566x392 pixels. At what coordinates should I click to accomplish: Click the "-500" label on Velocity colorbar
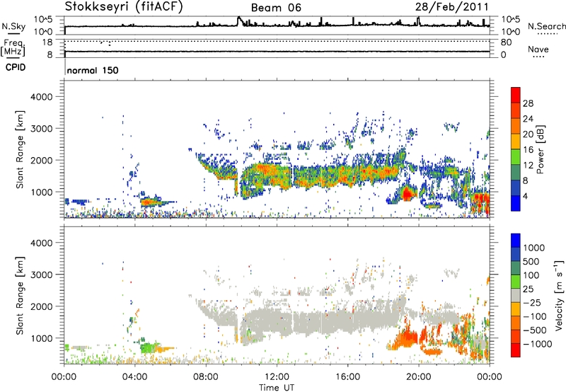click(x=535, y=330)
